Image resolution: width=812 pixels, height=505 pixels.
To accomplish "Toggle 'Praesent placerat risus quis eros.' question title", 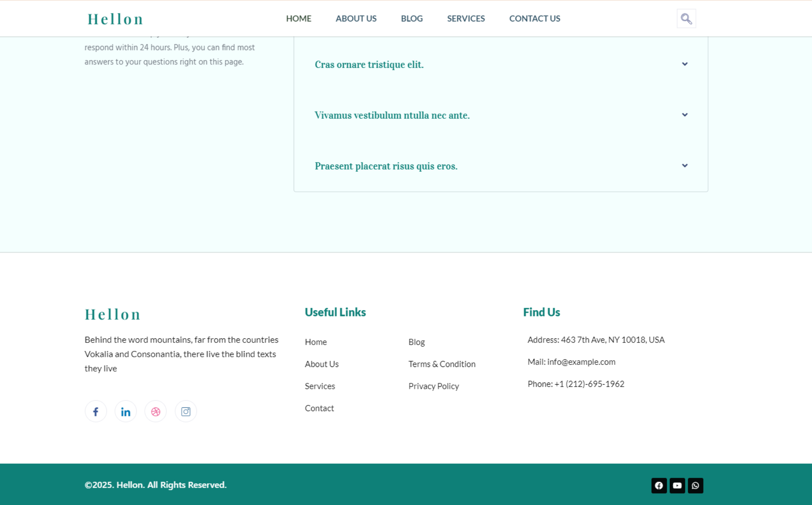I will pos(386,166).
